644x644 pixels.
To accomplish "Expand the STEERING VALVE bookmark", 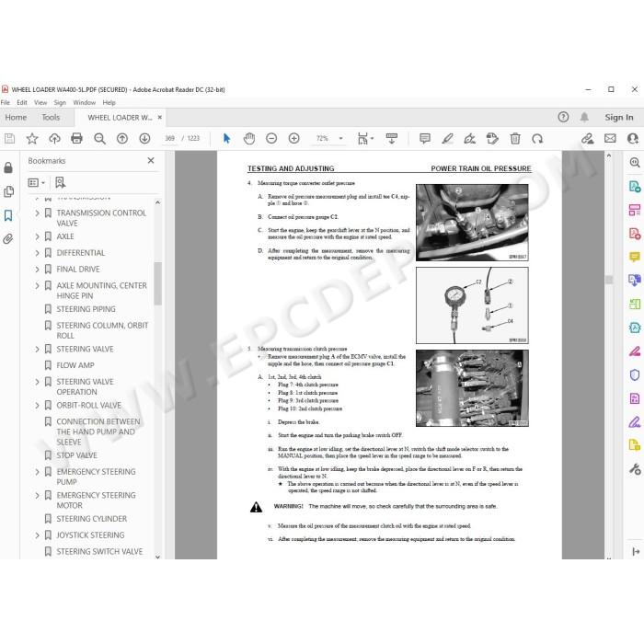I will pos(38,349).
